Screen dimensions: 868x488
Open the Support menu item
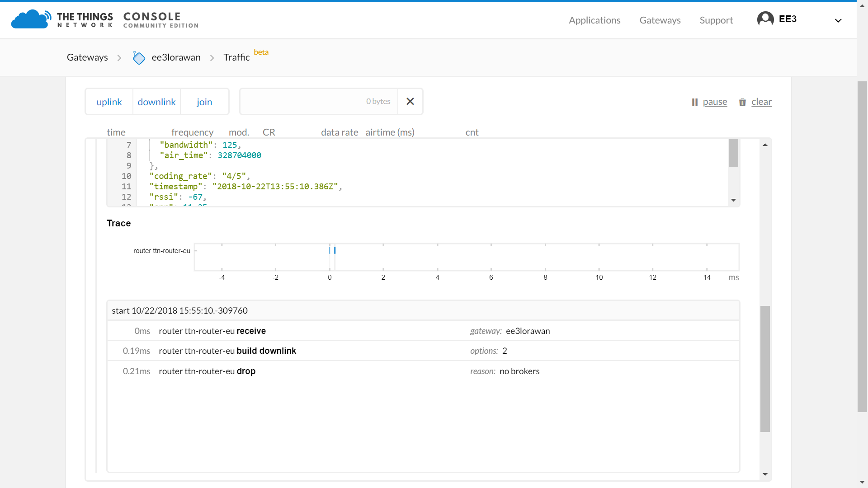pos(716,20)
